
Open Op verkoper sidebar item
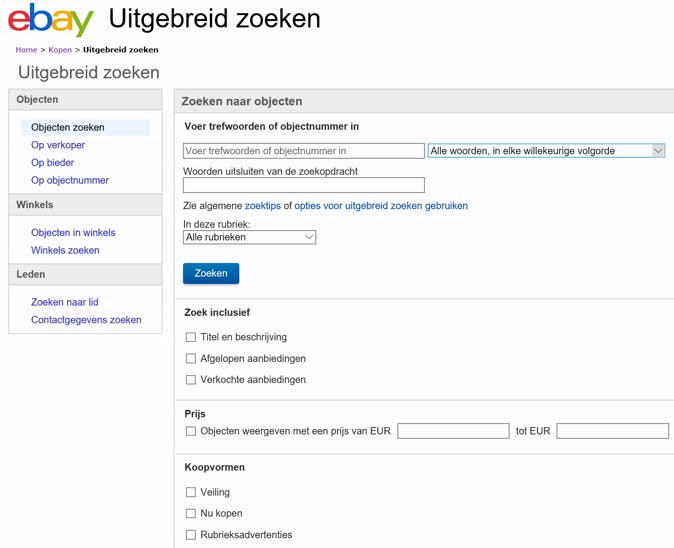[x=58, y=145]
